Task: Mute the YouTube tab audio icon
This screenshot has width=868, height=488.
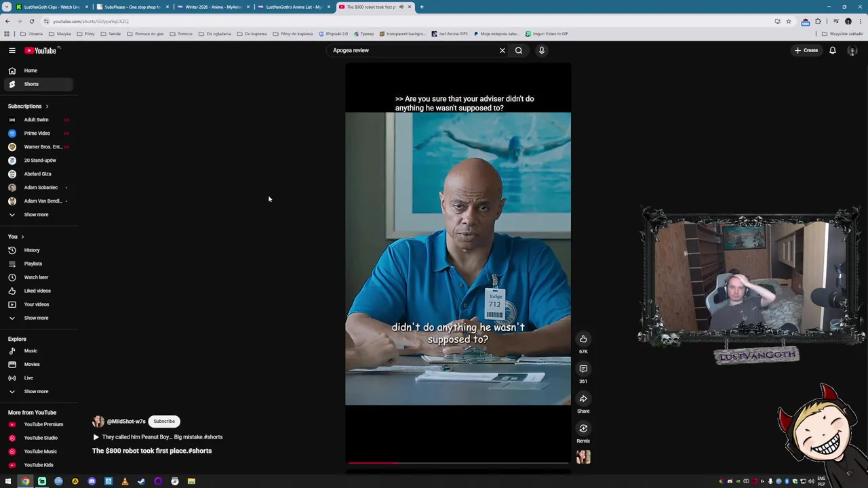Action: coord(401,7)
